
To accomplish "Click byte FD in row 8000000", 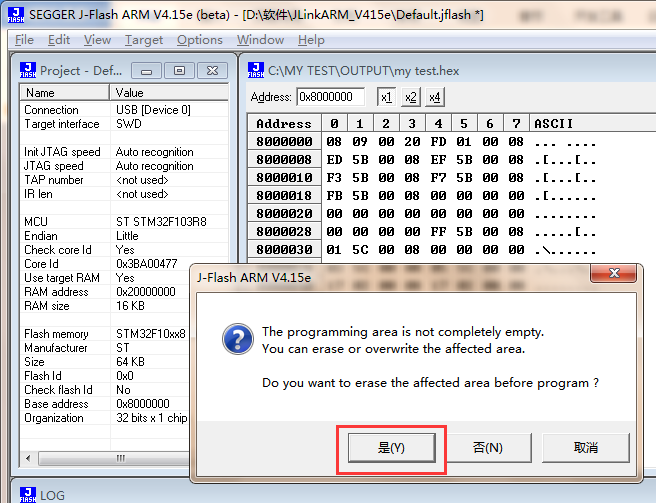I will pyautogui.click(x=438, y=142).
